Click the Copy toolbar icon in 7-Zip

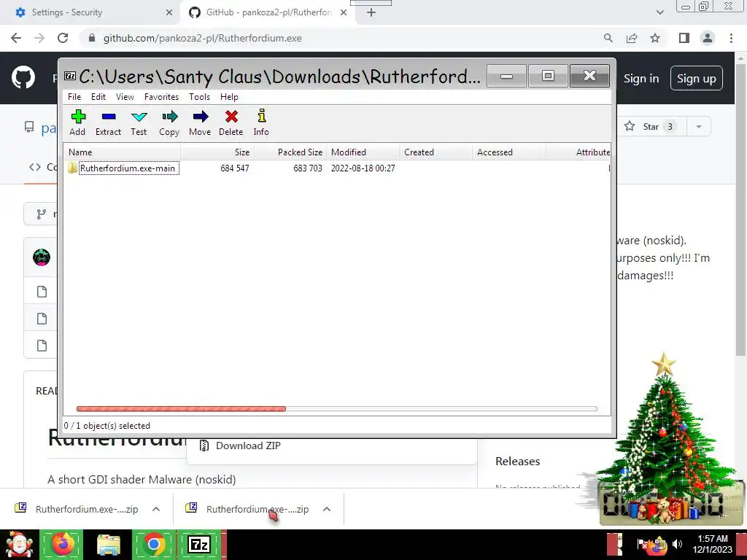tap(169, 122)
